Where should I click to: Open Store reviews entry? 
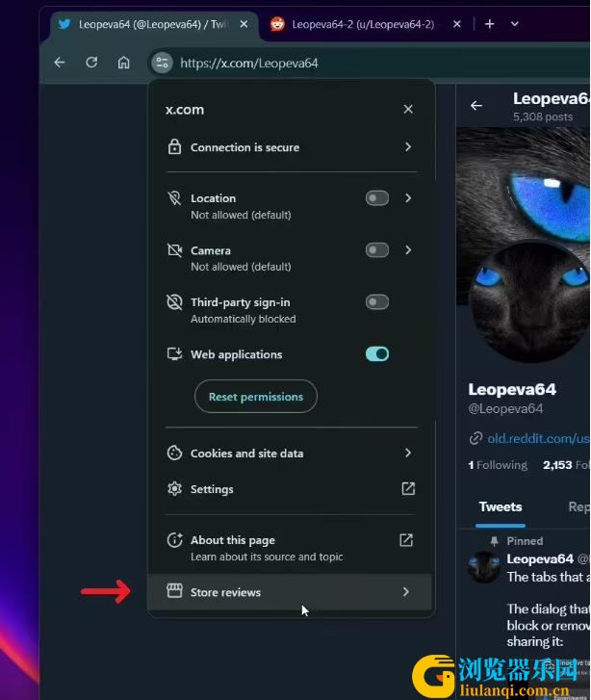point(290,592)
